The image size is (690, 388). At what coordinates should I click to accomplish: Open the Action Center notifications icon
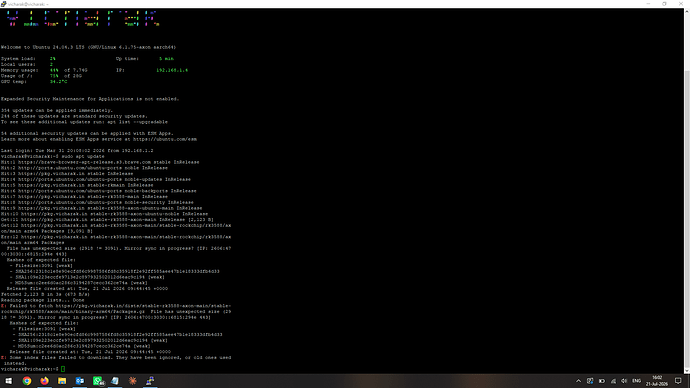(678, 381)
